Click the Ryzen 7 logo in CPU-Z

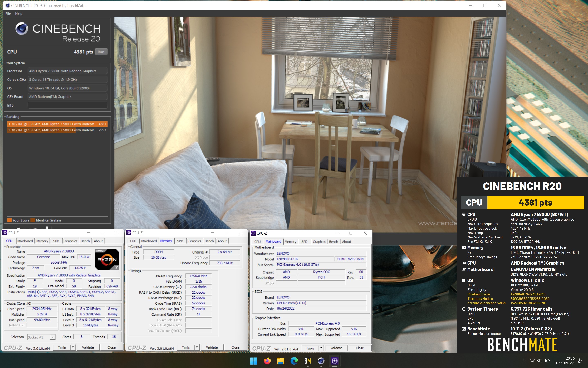tap(107, 259)
